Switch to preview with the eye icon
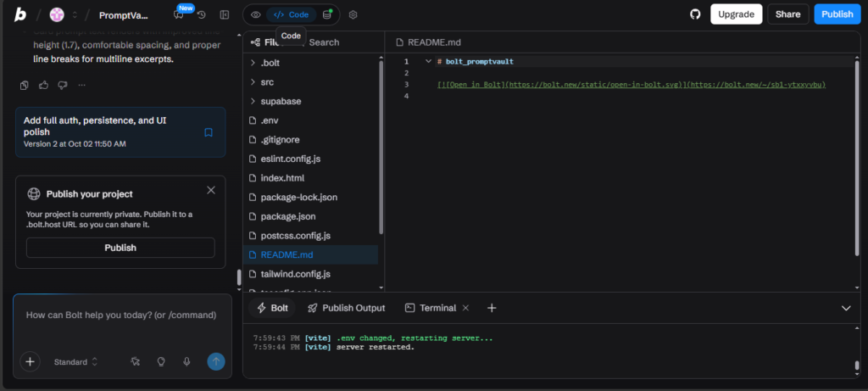 tap(255, 15)
